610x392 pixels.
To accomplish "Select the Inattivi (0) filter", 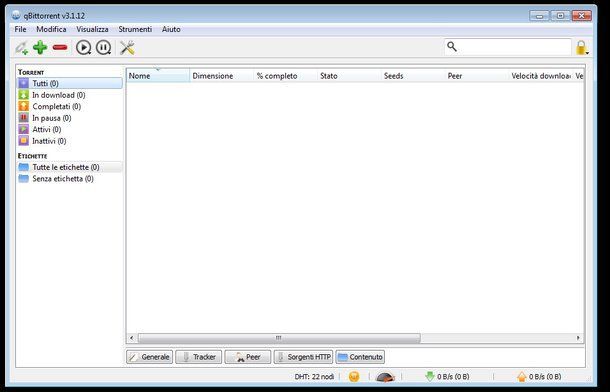I will click(70, 141).
